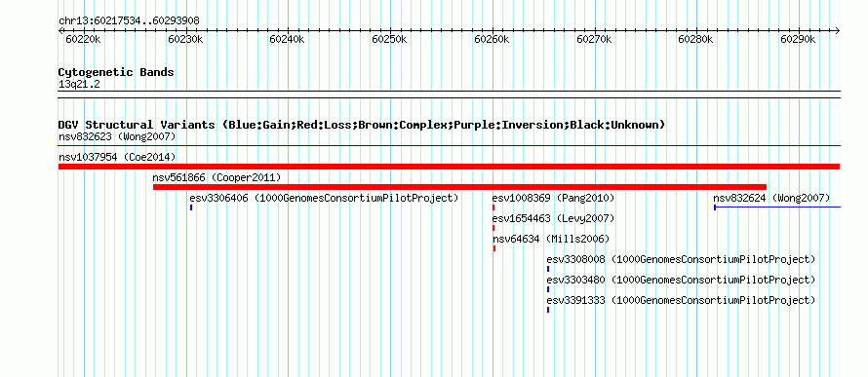Click the nsv1037954 (Coe2014) variant label
Screen dimensions: 868x377
click(117, 157)
